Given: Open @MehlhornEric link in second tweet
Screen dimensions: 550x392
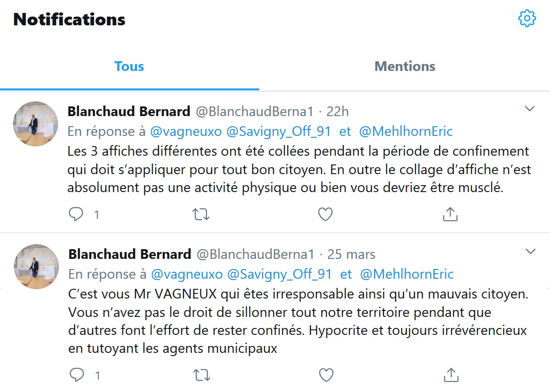Looking at the screenshot, I should tap(407, 275).
